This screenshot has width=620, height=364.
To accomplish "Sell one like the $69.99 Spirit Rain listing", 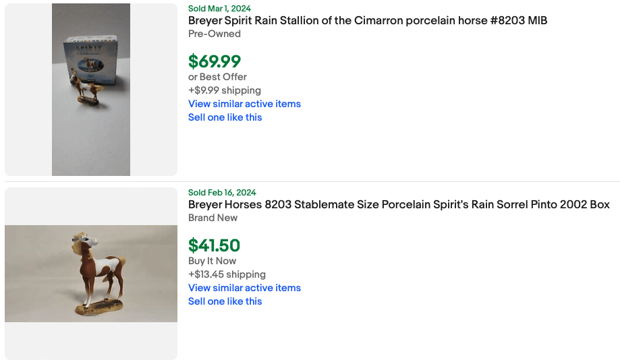I will coord(225,117).
